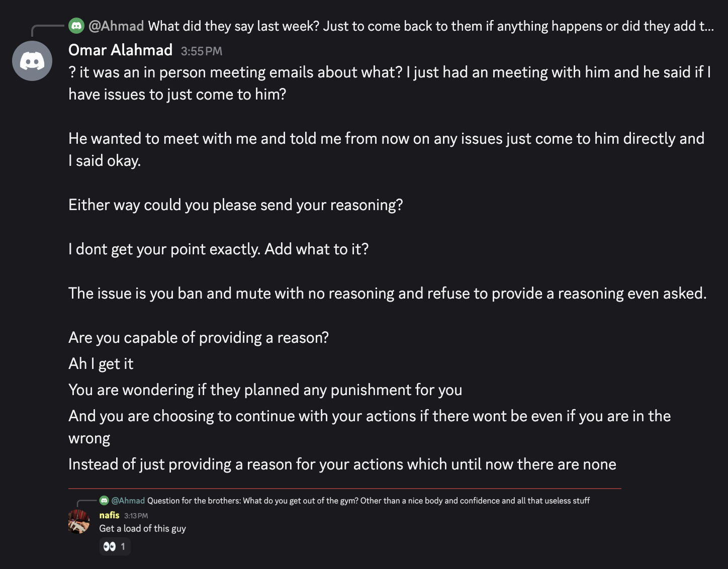This screenshot has height=569, width=728.
Task: Click the "Ah I get it" message line
Action: click(x=101, y=363)
